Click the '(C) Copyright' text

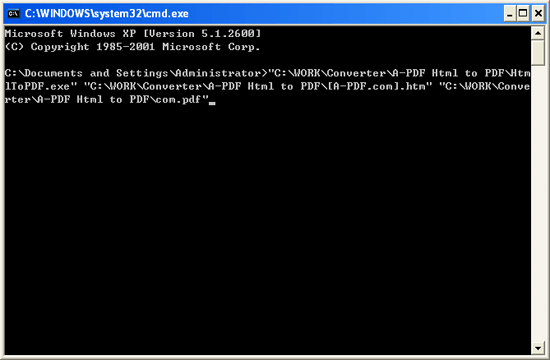pos(47,47)
